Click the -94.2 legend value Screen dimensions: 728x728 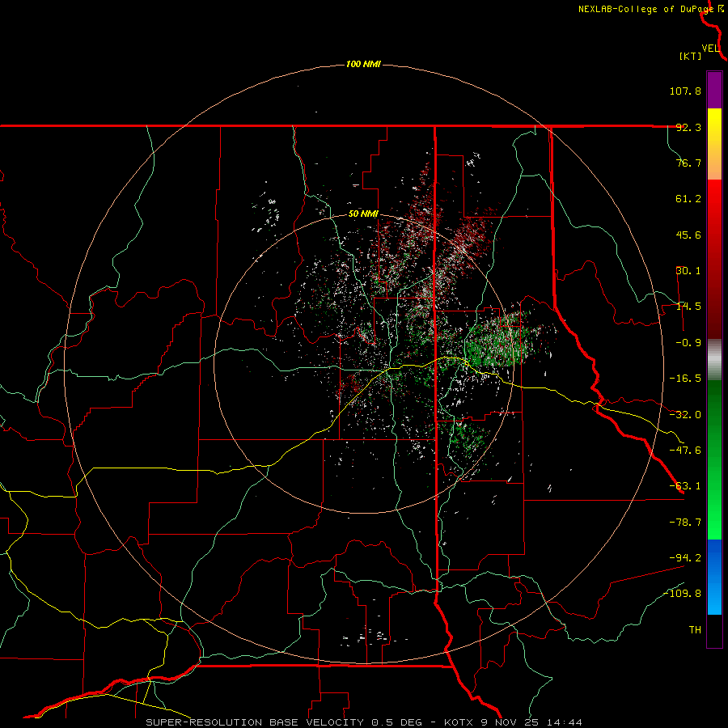pos(685,558)
